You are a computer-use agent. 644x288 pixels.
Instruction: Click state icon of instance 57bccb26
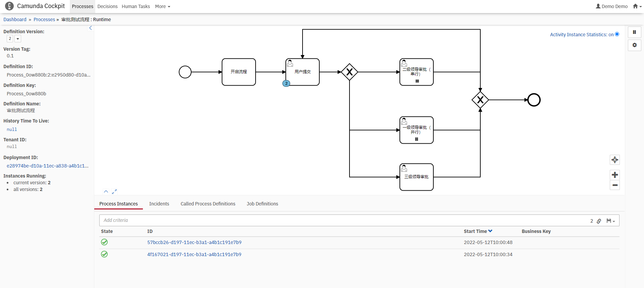click(104, 242)
